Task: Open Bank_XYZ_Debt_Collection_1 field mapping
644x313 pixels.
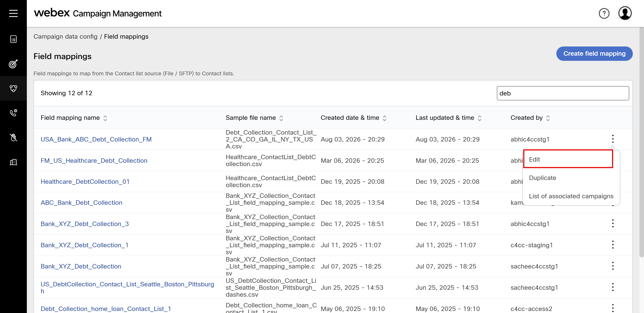Action: [85, 245]
